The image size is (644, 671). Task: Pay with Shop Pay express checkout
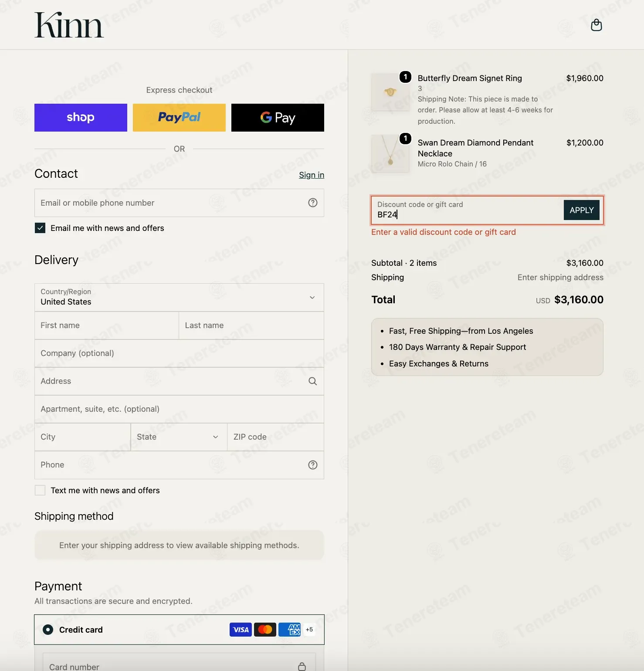pyautogui.click(x=81, y=118)
